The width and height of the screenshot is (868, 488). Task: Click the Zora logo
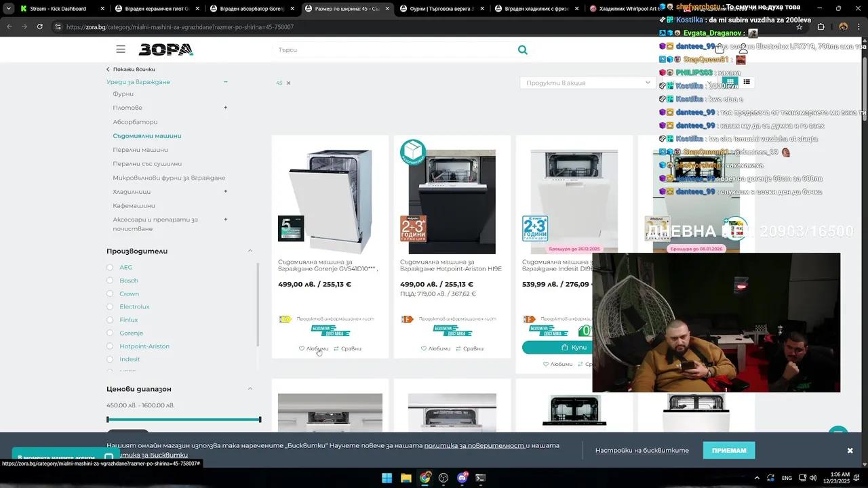point(166,49)
